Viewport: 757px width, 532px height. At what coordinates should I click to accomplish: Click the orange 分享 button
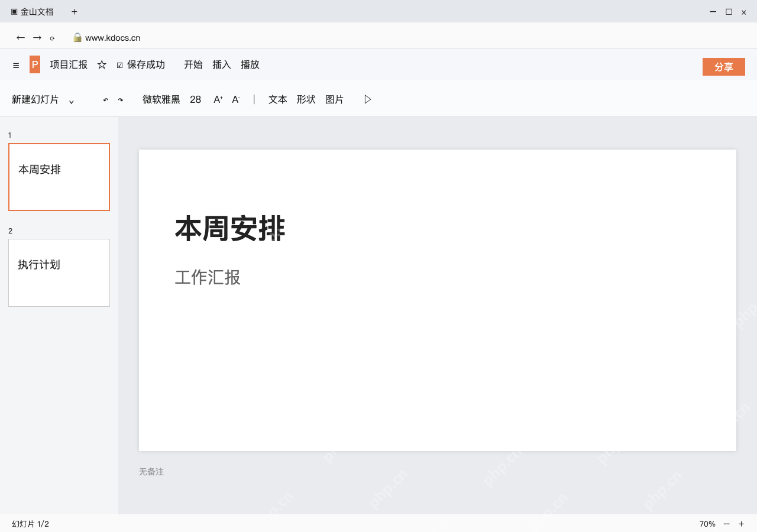(724, 67)
